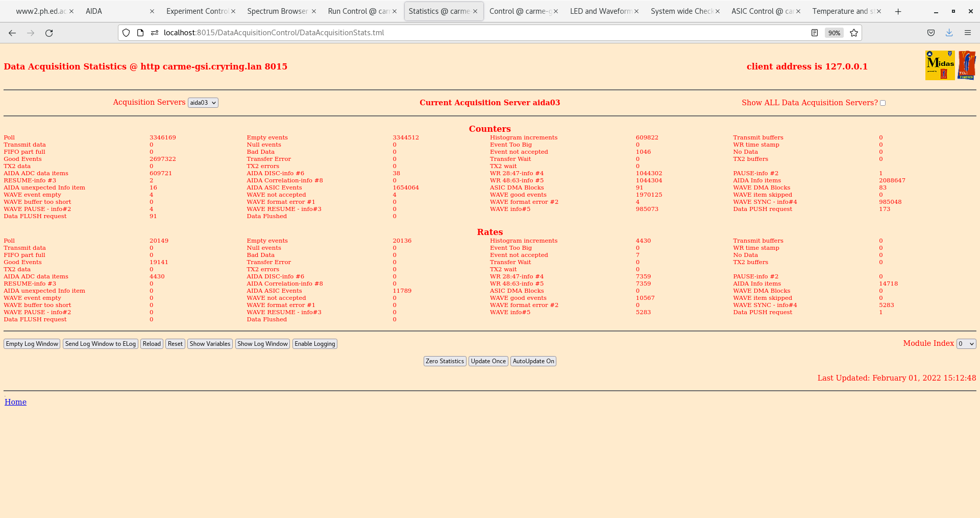This screenshot has height=518, width=980.
Task: Open Acquisition Servers aida03 dropdown
Action: pyautogui.click(x=203, y=103)
